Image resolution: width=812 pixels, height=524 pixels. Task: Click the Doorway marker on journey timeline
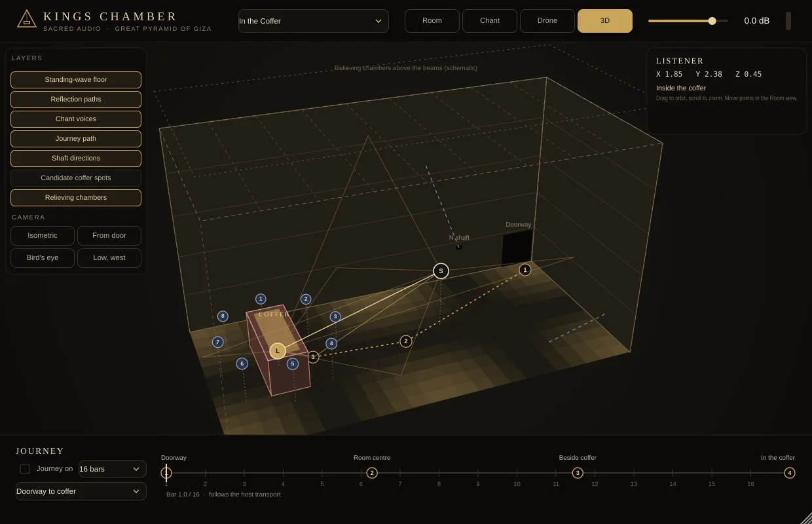pyautogui.click(x=166, y=473)
